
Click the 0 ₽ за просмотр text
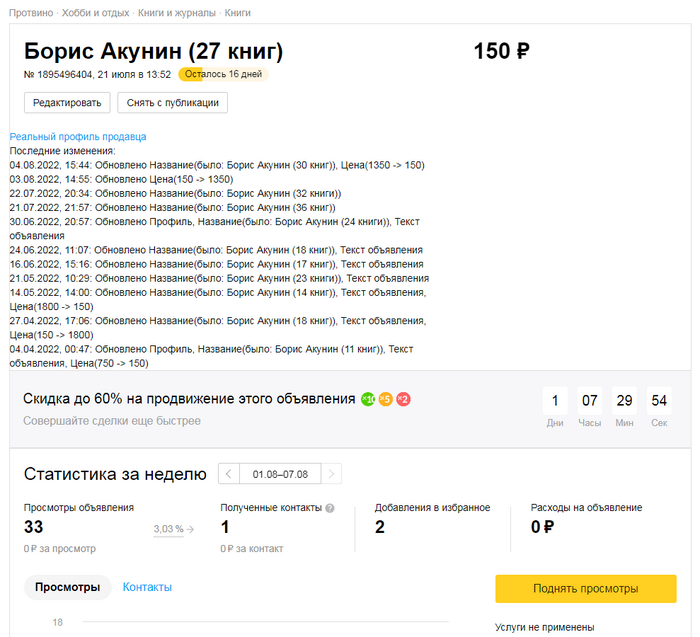click(60, 549)
